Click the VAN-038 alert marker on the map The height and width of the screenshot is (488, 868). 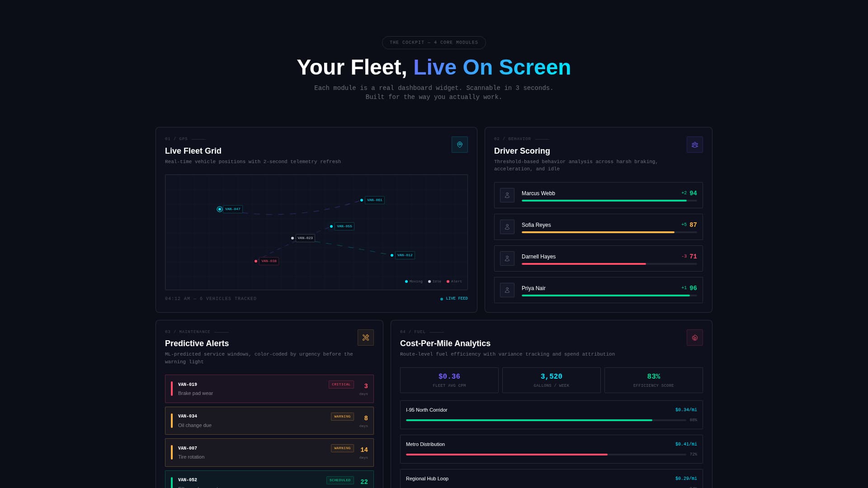(256, 261)
